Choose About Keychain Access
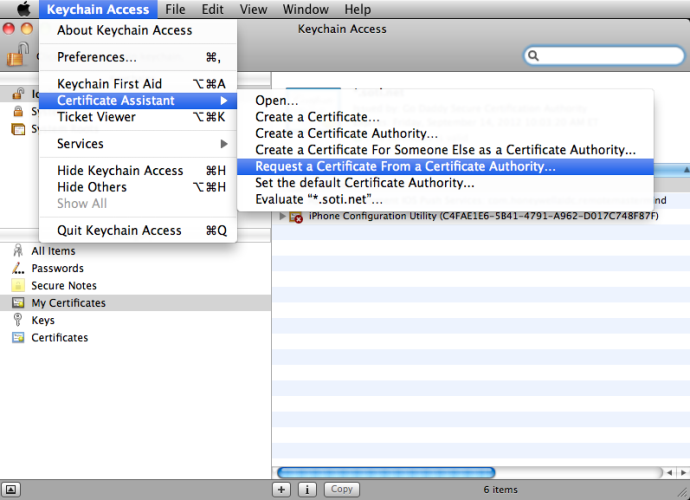The image size is (690, 500). click(138, 30)
